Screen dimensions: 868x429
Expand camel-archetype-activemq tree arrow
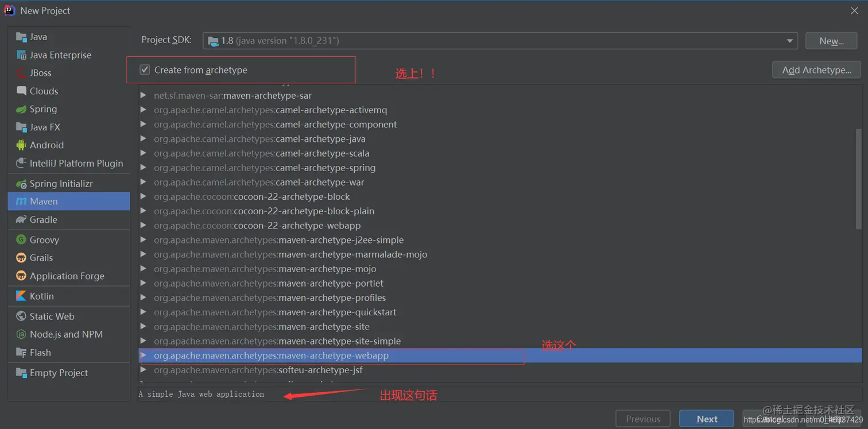point(144,110)
